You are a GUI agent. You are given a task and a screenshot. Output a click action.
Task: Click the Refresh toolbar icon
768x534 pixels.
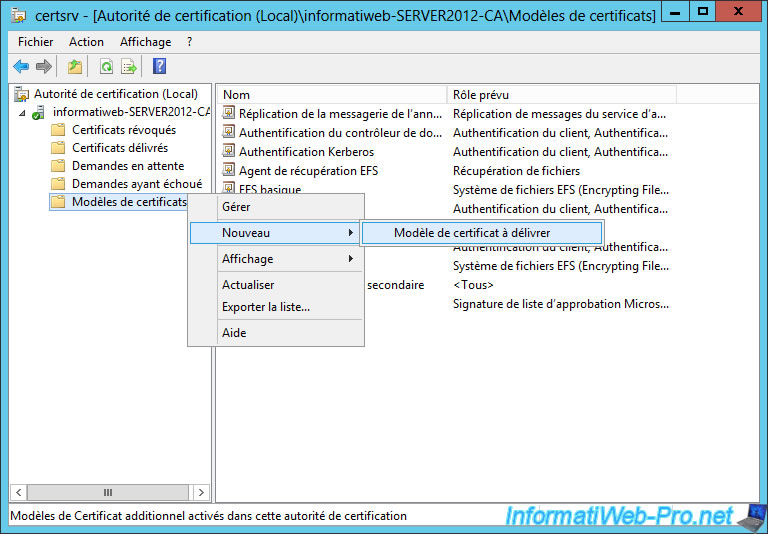click(x=106, y=66)
